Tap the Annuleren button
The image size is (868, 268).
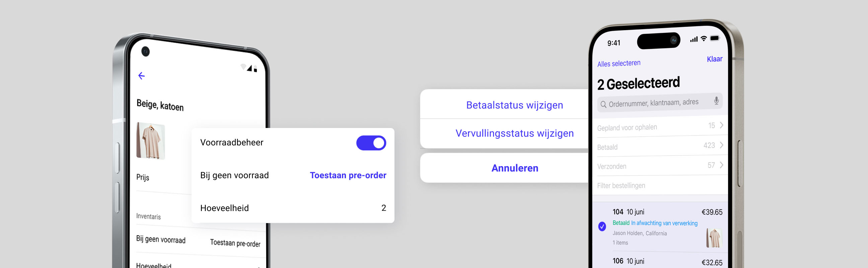tap(514, 168)
